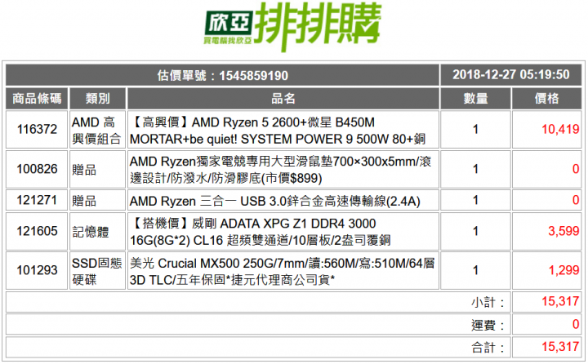Screen dimensions: 588x364
Task: Click the timestamp 2018-12-27 05:19:50
Action: click(x=510, y=74)
